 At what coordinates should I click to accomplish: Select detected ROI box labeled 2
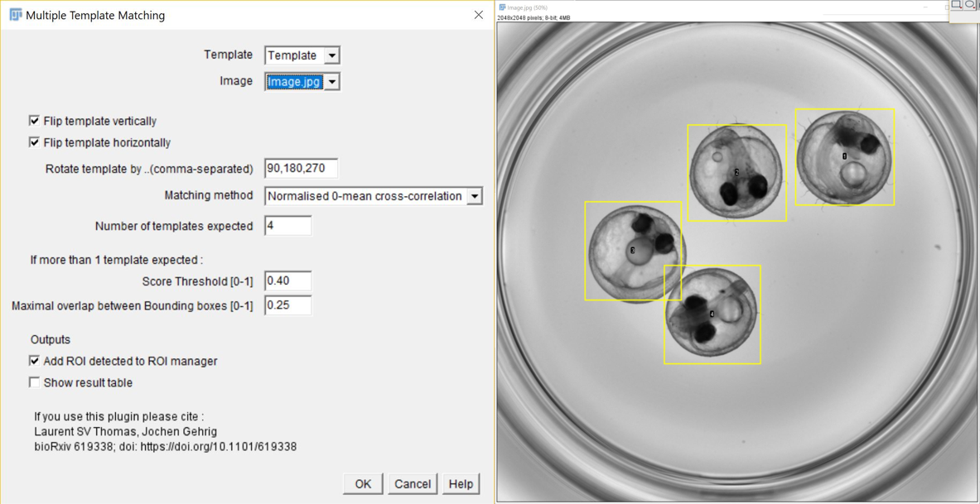[737, 173]
